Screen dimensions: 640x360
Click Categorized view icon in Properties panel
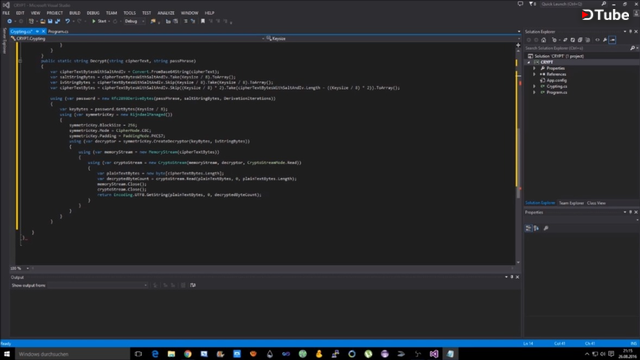click(528, 228)
